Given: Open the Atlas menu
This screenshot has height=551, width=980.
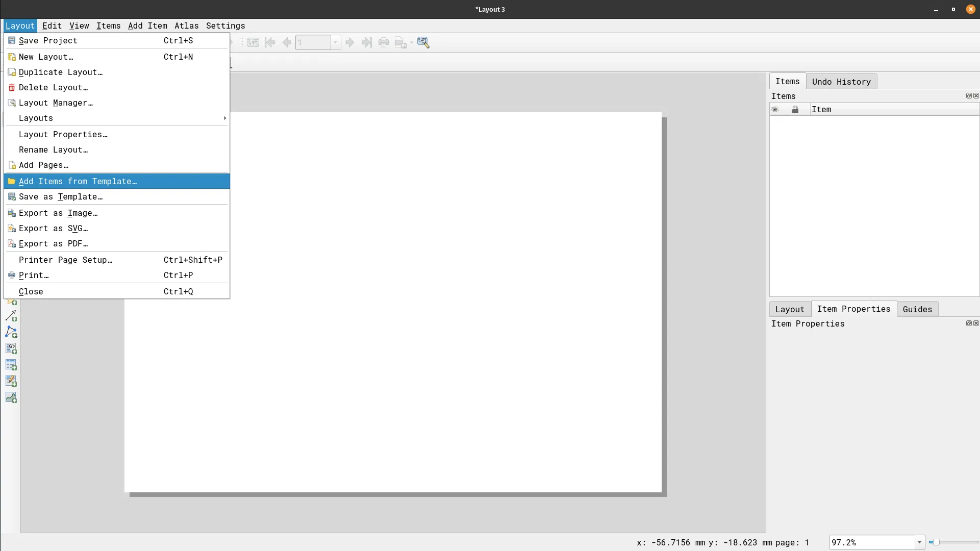Looking at the screenshot, I should click(187, 26).
